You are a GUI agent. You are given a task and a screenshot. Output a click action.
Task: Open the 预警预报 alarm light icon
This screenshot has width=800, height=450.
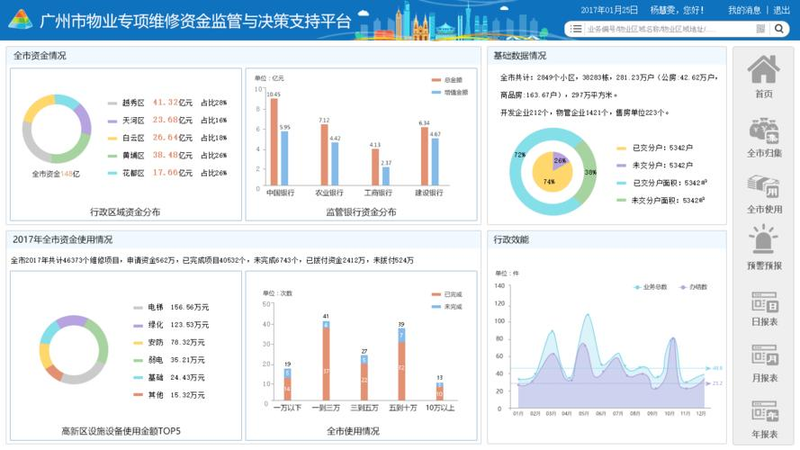click(x=763, y=239)
